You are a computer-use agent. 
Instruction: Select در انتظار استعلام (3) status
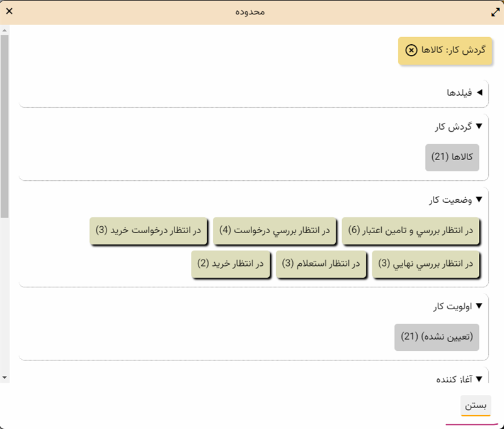point(321,264)
